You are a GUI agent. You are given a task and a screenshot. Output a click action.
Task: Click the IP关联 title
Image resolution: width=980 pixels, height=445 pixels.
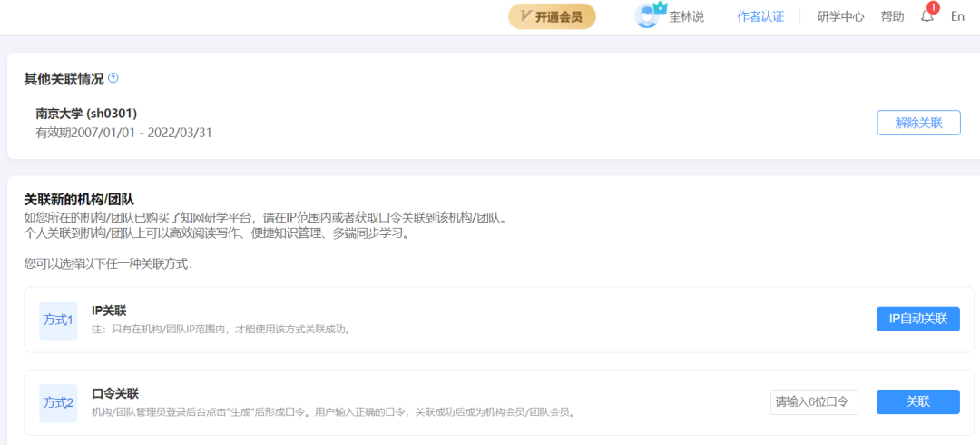coord(110,311)
